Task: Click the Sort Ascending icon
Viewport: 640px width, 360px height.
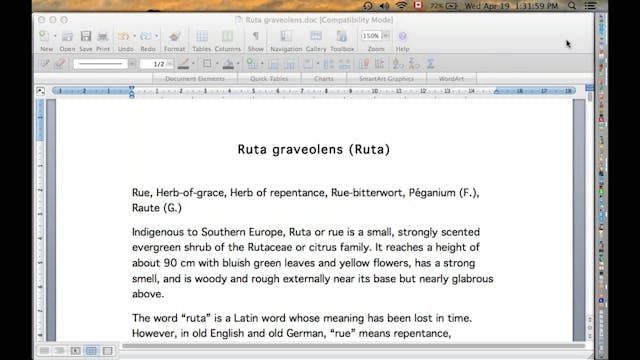Action: (x=397, y=64)
